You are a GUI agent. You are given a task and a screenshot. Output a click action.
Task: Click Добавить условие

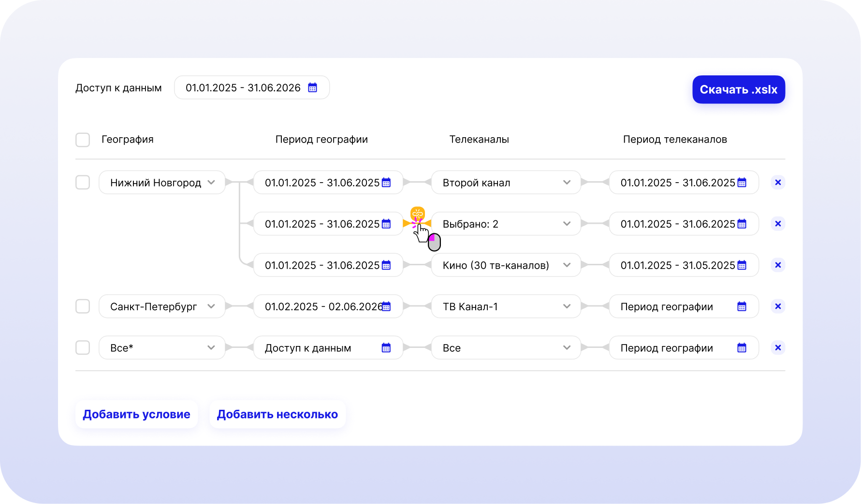pos(136,414)
